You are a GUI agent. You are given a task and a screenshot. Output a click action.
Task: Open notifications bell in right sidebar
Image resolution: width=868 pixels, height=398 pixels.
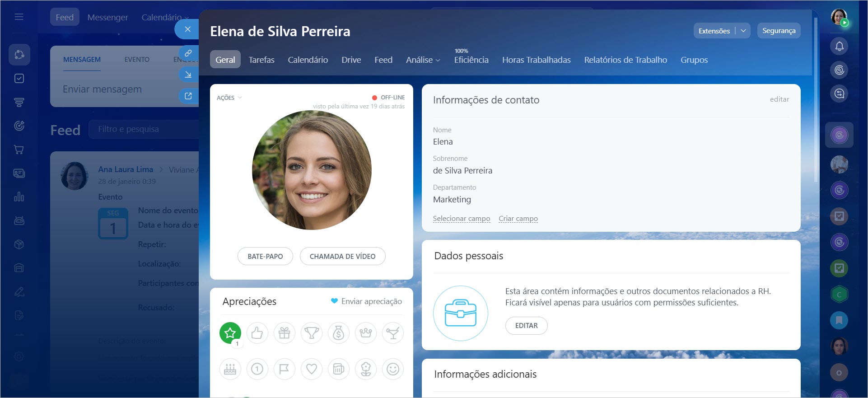(x=839, y=46)
